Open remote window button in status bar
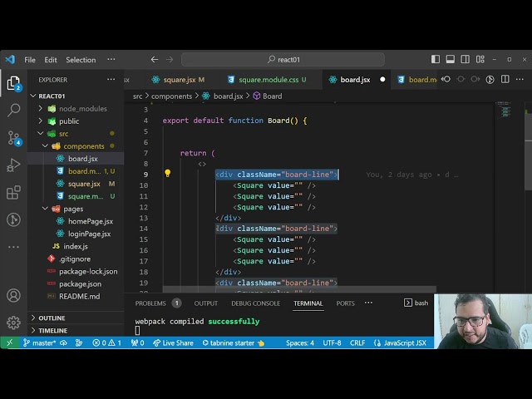Screen dimensions: 532x399 9,342
